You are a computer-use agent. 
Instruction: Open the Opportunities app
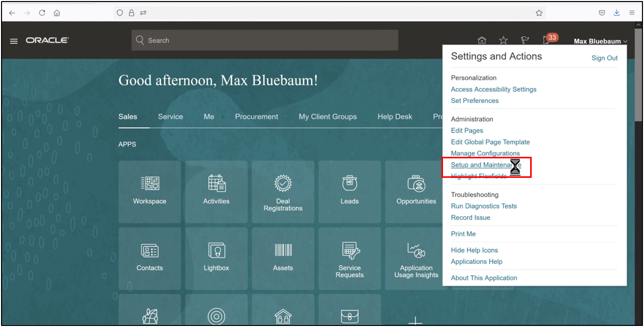click(416, 192)
